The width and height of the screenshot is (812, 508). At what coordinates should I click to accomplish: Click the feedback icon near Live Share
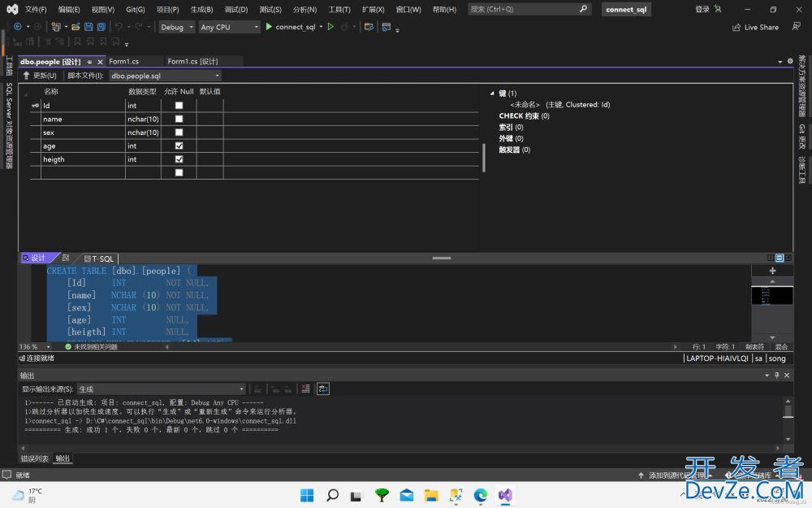pos(796,27)
